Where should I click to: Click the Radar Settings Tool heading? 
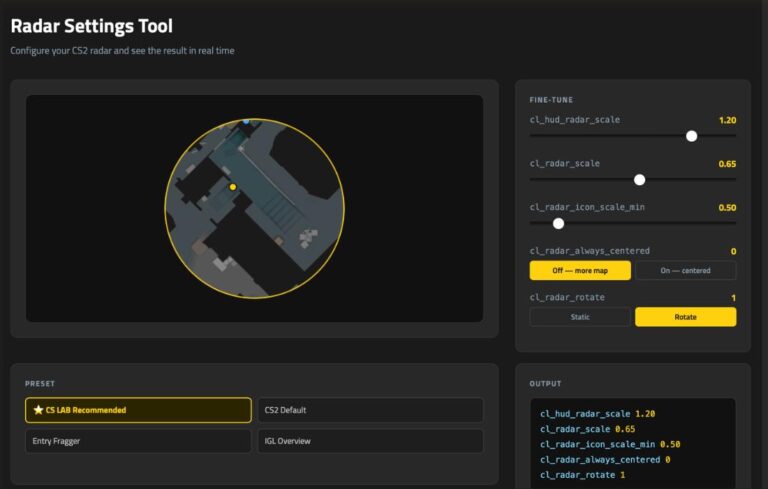92,26
